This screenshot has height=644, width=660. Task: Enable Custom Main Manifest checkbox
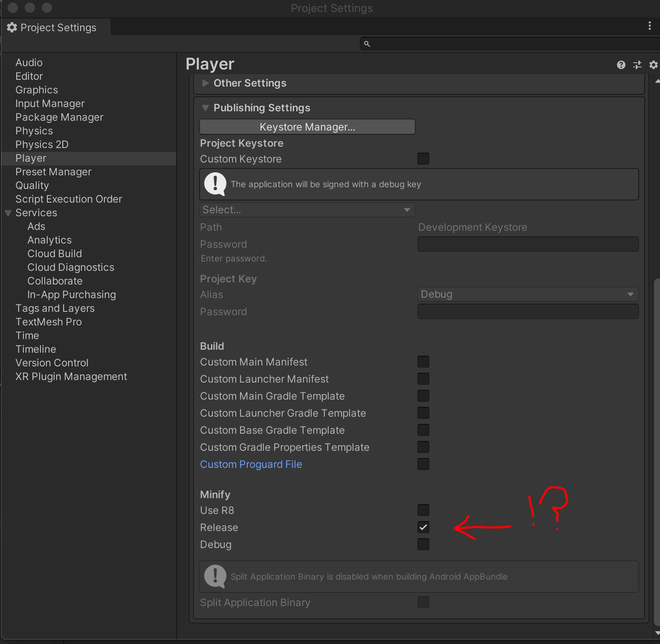[x=423, y=362]
